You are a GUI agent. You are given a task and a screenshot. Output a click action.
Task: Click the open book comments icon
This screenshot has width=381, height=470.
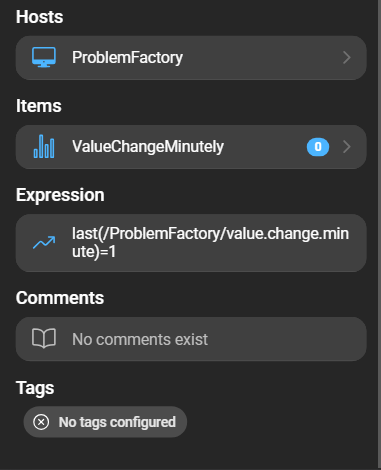[44, 338]
